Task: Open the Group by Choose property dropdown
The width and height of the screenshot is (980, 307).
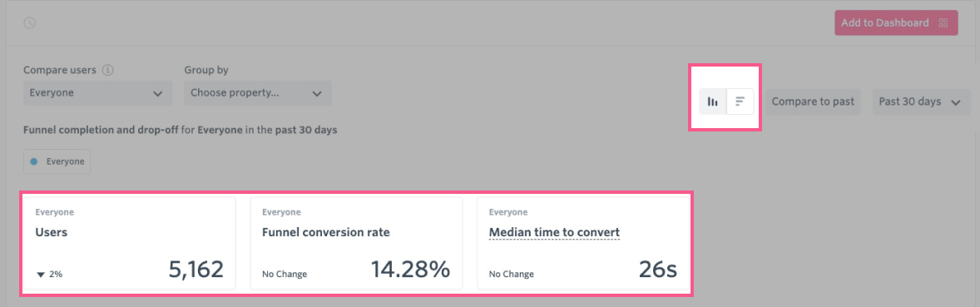Action: pyautogui.click(x=258, y=93)
